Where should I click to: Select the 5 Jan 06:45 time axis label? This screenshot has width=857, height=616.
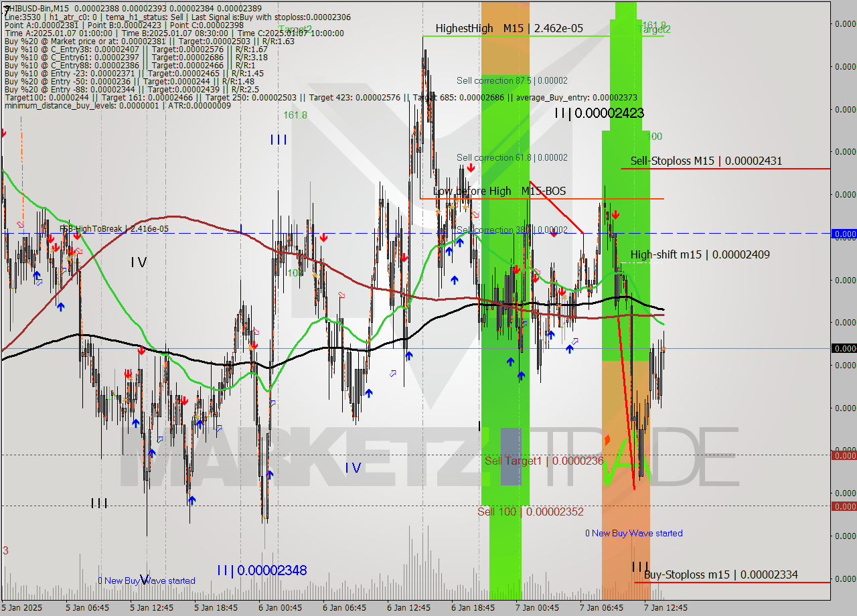pos(88,608)
